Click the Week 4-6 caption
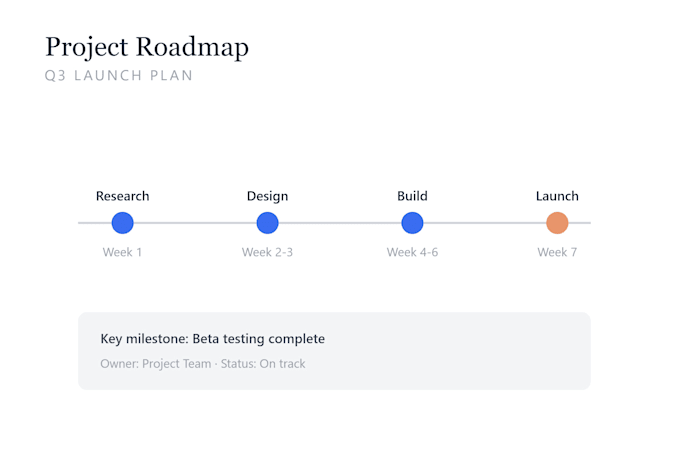The image size is (680, 457). click(x=412, y=252)
